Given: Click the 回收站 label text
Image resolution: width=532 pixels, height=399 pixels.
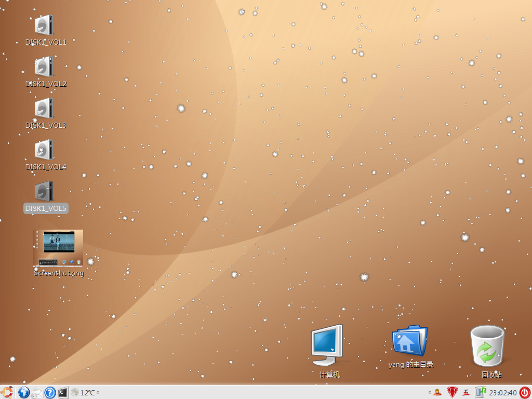Looking at the screenshot, I should [491, 375].
